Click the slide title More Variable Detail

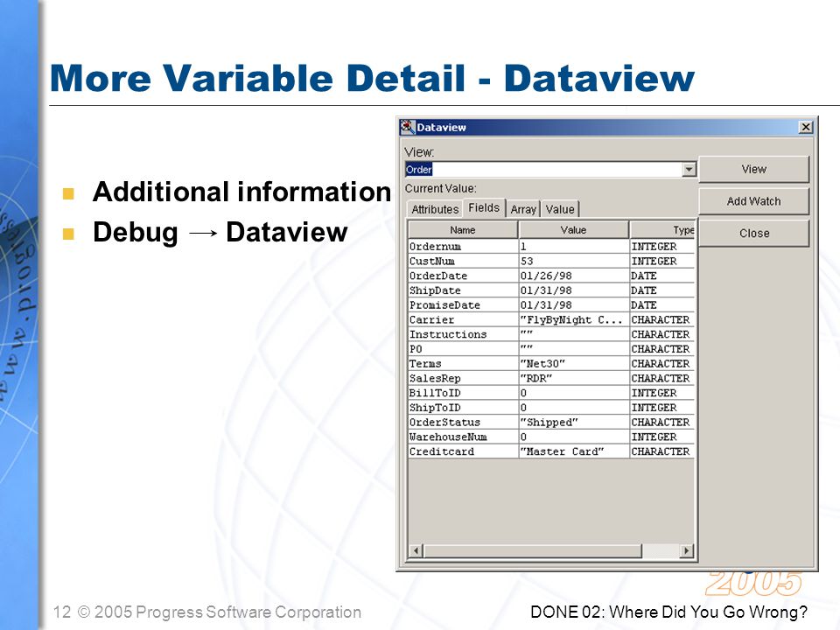coord(257,78)
